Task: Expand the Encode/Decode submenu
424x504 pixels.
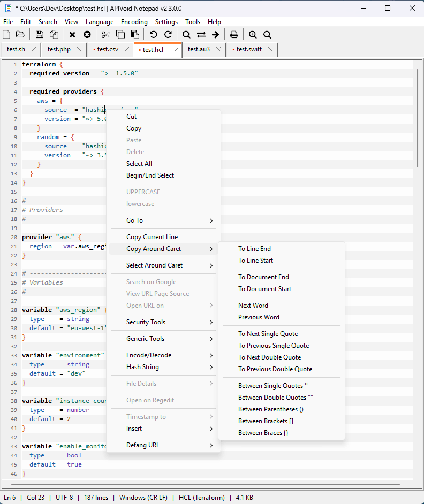Action: click(163, 355)
